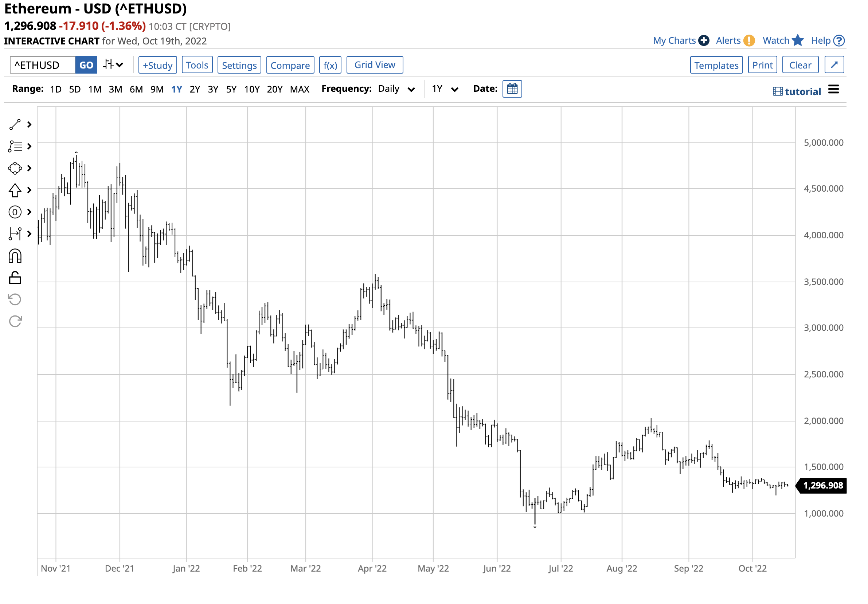This screenshot has height=604, width=868.
Task: Click the undo arrow icon
Action: [x=15, y=300]
